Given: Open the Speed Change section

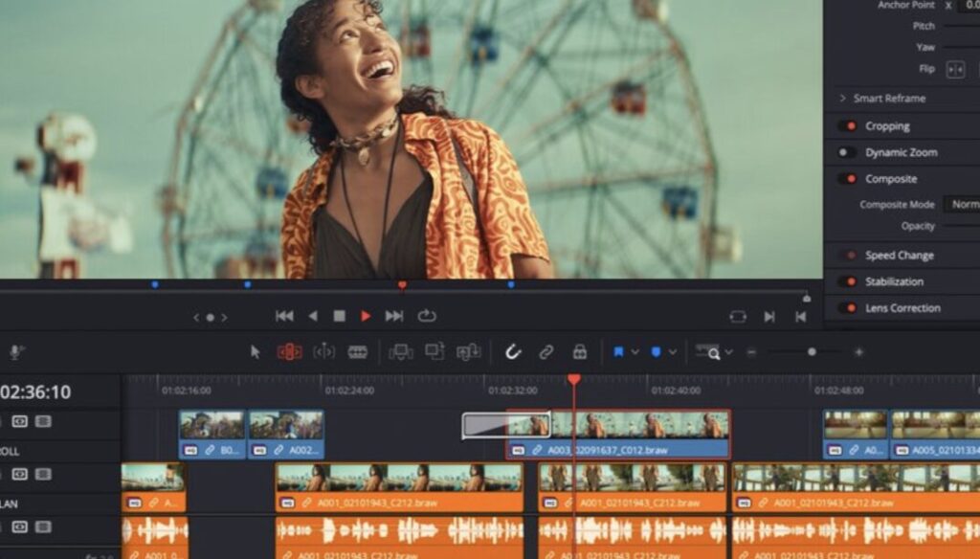Looking at the screenshot, I should (x=899, y=256).
